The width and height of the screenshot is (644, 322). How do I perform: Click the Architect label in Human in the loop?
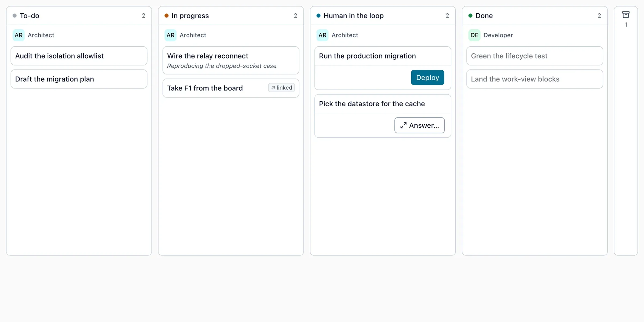coord(345,35)
